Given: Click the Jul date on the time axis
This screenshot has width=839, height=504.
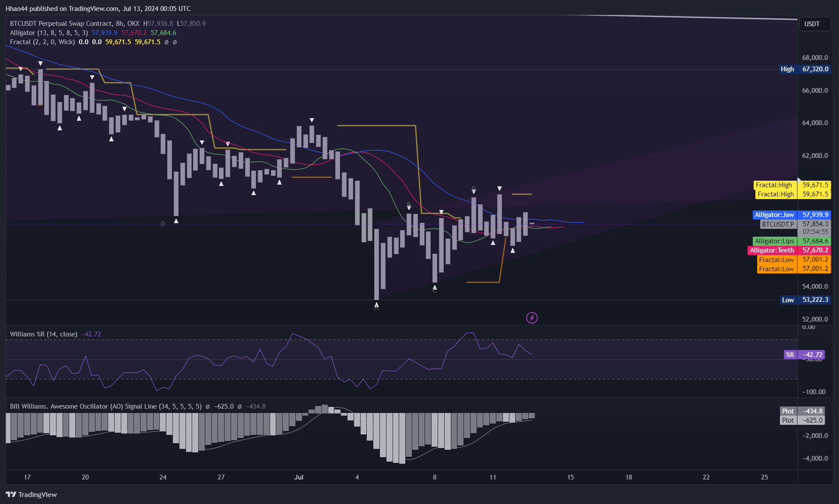Looking at the screenshot, I should (299, 477).
